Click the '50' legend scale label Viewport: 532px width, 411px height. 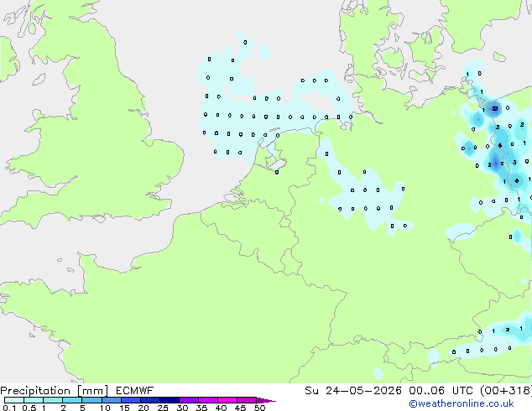coord(259,408)
